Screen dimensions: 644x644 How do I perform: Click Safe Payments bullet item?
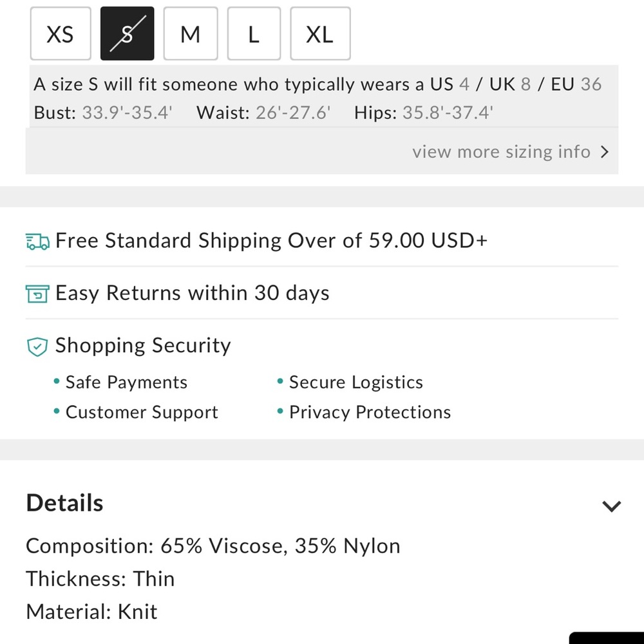pyautogui.click(x=126, y=383)
